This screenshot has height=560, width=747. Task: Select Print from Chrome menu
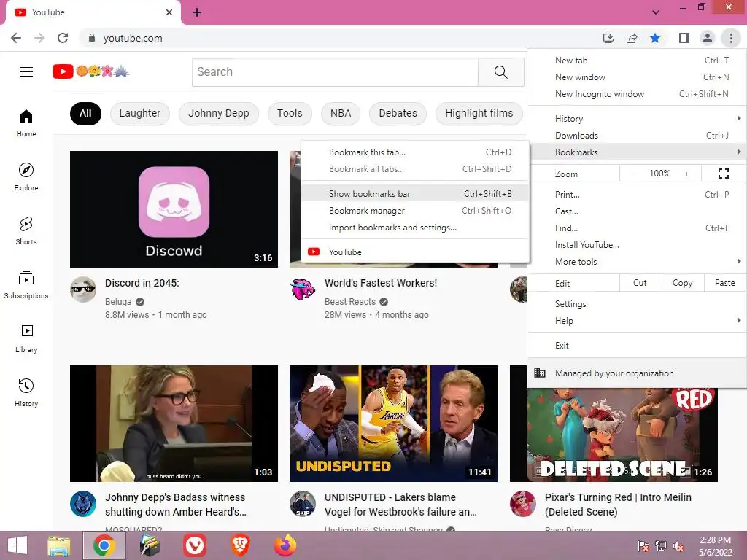pyautogui.click(x=638, y=194)
